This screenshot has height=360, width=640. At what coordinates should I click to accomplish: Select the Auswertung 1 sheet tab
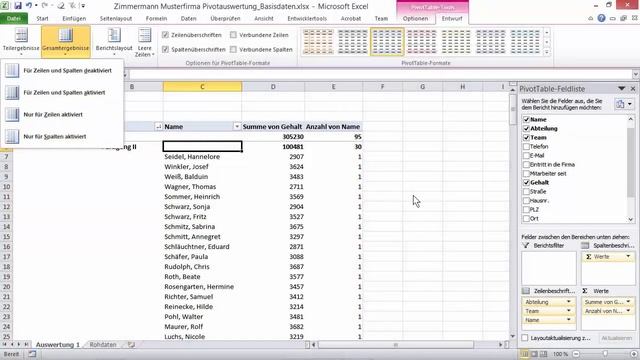point(58,344)
